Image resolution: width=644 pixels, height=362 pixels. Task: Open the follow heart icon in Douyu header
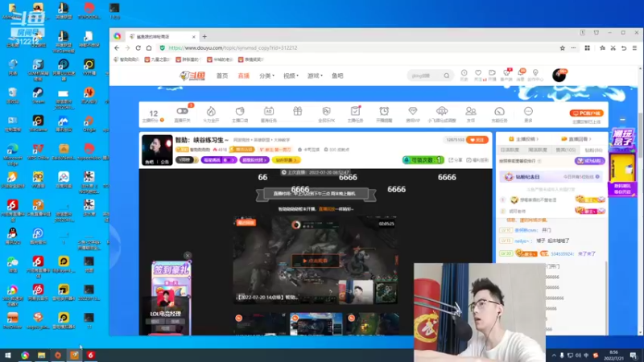[x=478, y=75]
